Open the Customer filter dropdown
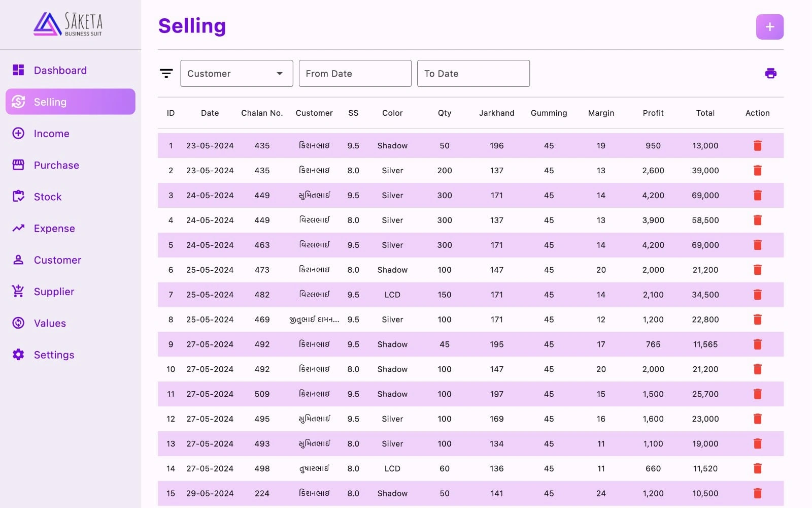The height and width of the screenshot is (508, 812). coord(236,73)
